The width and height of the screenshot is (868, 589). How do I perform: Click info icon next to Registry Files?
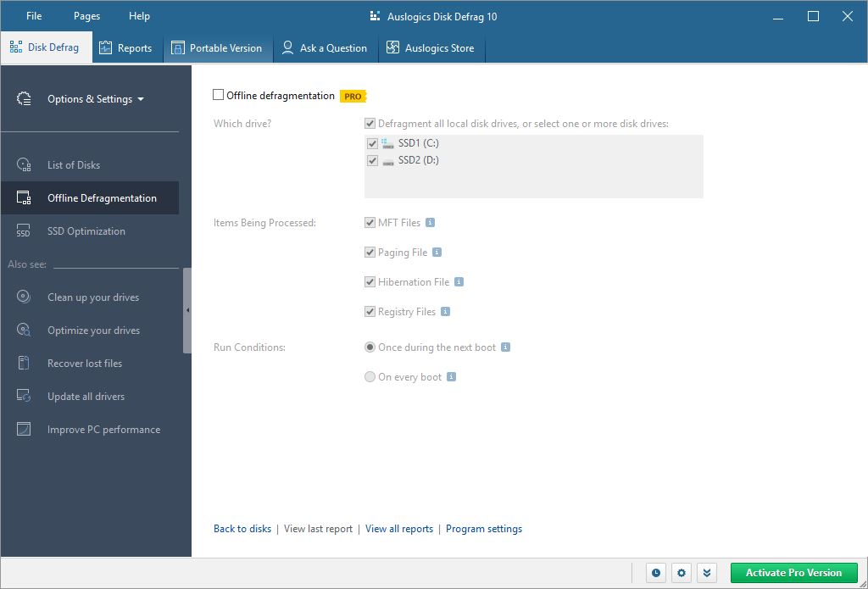pos(446,312)
